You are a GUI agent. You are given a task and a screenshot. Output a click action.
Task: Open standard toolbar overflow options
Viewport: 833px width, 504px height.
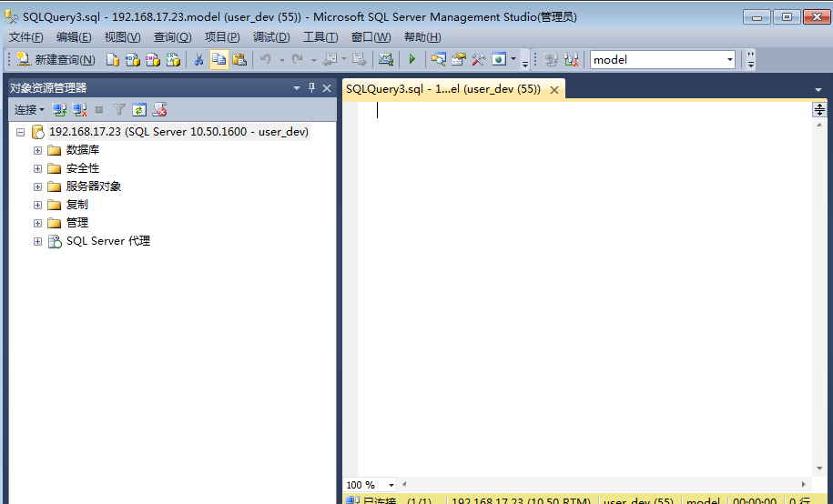tap(525, 60)
